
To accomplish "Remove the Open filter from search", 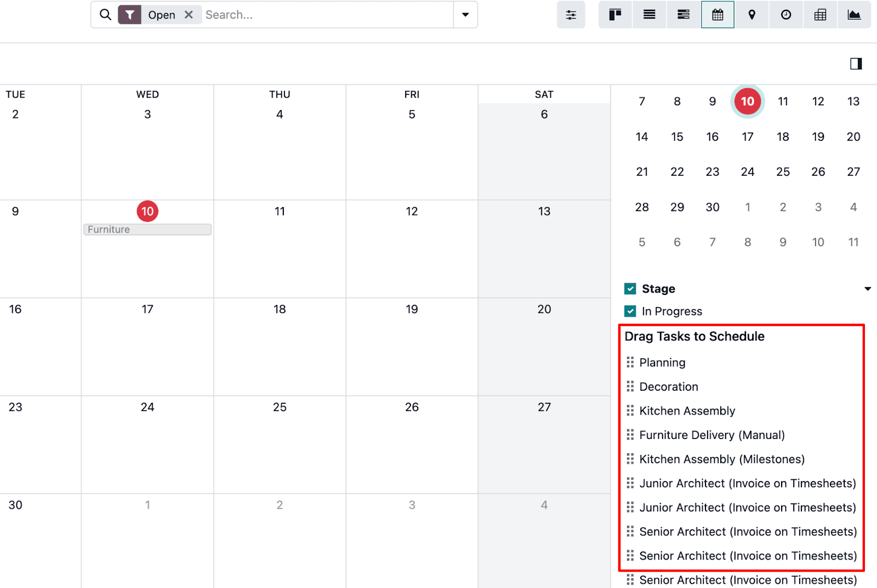I will pos(189,15).
